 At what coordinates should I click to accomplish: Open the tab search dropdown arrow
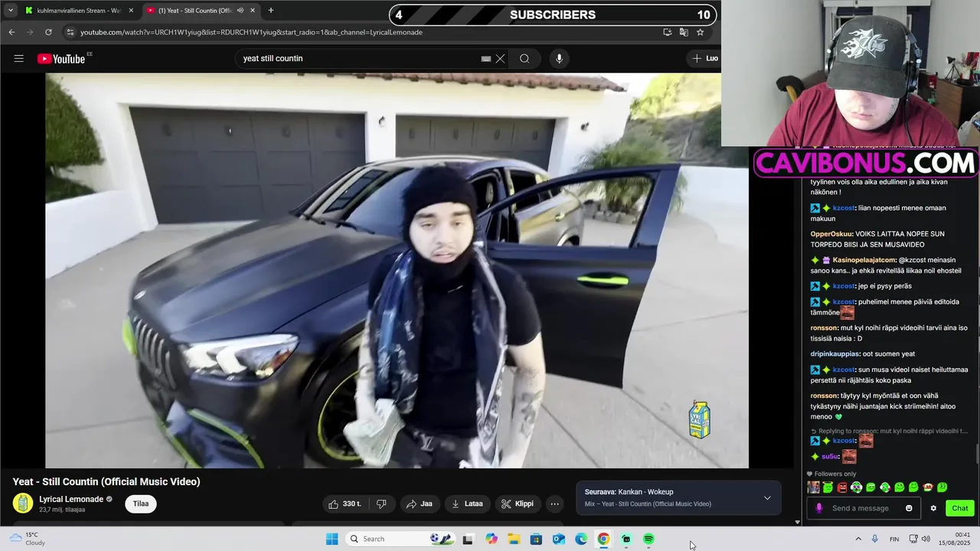pyautogui.click(x=11, y=11)
